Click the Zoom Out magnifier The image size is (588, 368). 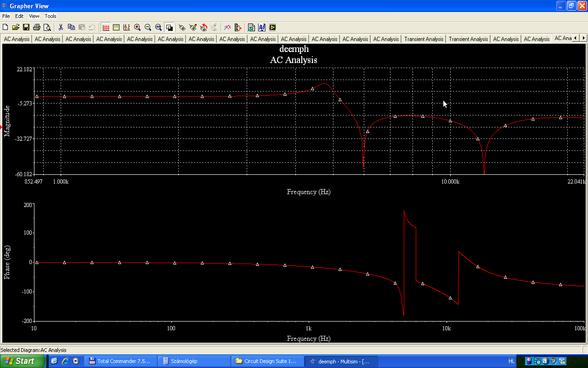click(148, 27)
